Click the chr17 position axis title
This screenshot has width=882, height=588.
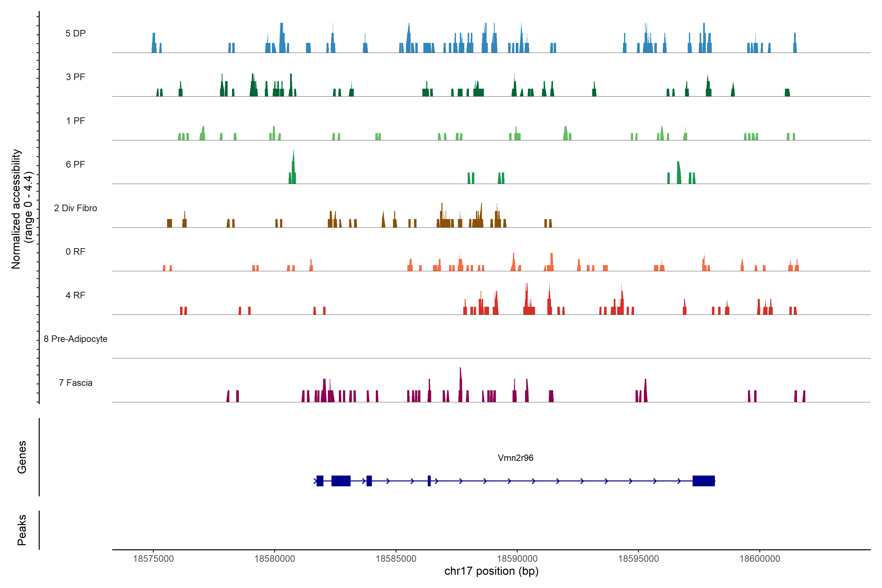(491, 571)
